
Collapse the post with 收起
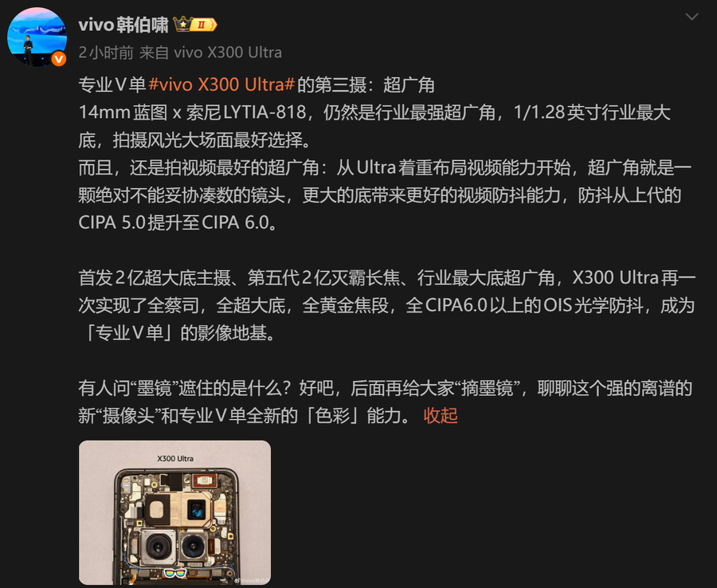coord(441,416)
